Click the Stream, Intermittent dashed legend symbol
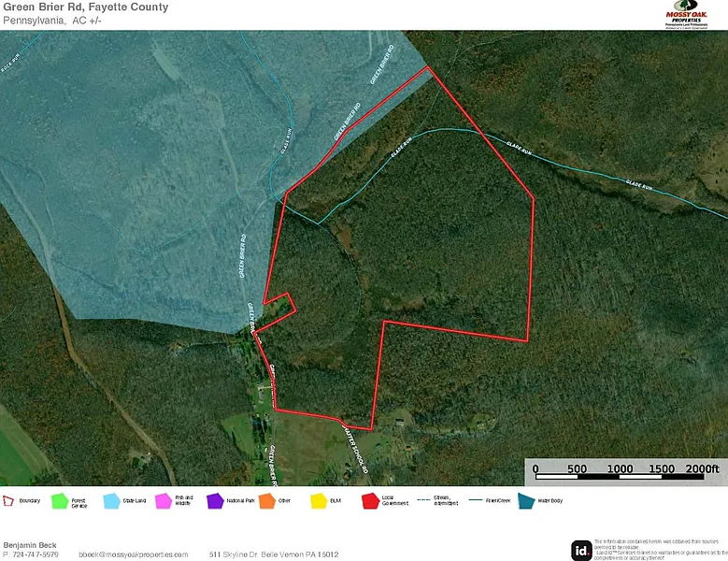 (x=423, y=500)
